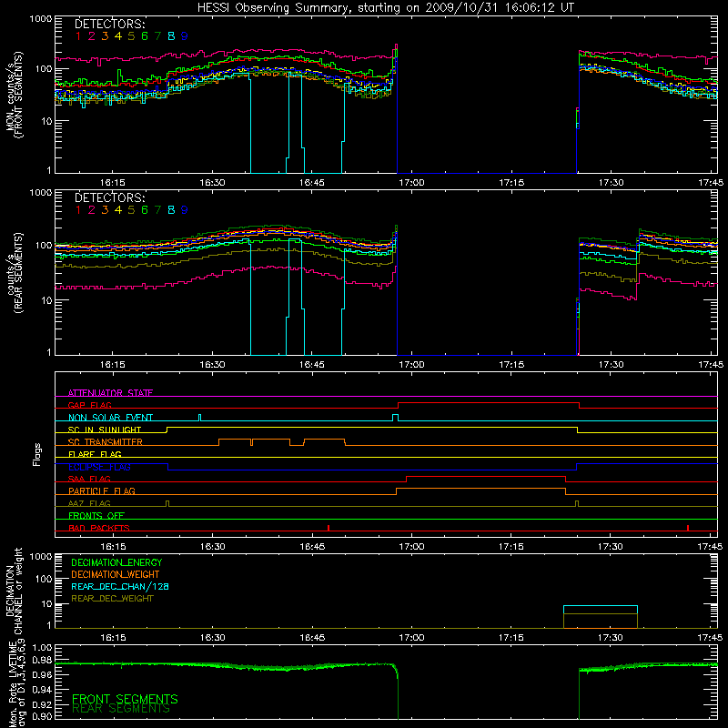Image resolution: width=728 pixels, height=728 pixels.
Task: Click the olive flag label above FRONTS_OFF
Action: click(89, 503)
